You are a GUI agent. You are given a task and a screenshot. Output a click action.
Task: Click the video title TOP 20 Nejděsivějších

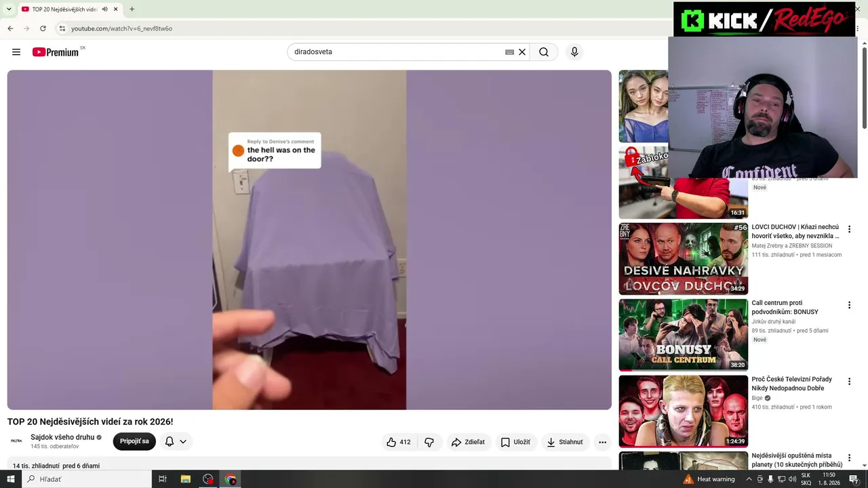pos(90,422)
